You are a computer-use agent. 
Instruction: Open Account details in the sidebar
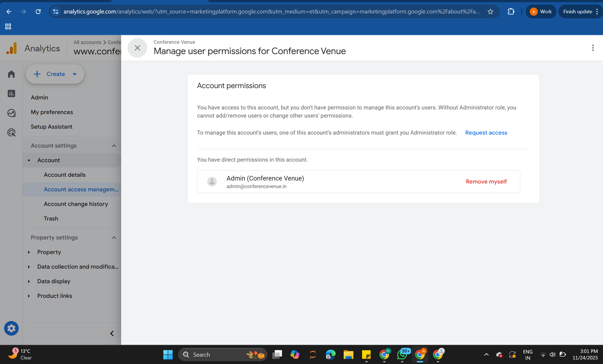65,175
